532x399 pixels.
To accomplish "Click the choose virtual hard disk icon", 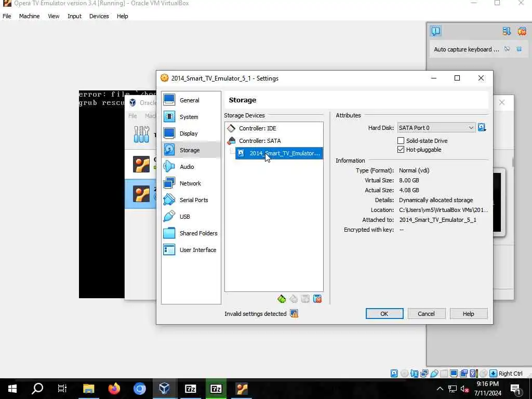I will pyautogui.click(x=482, y=128).
